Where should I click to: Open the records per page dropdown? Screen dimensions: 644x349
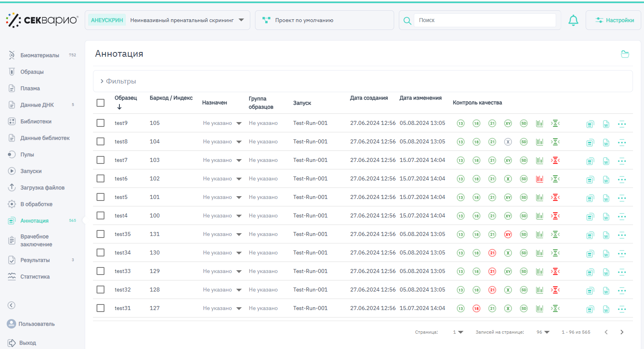tap(543, 332)
